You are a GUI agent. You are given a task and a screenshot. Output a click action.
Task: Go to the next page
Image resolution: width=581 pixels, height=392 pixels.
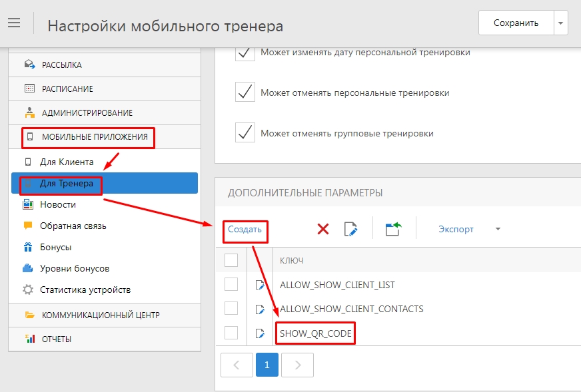(298, 365)
